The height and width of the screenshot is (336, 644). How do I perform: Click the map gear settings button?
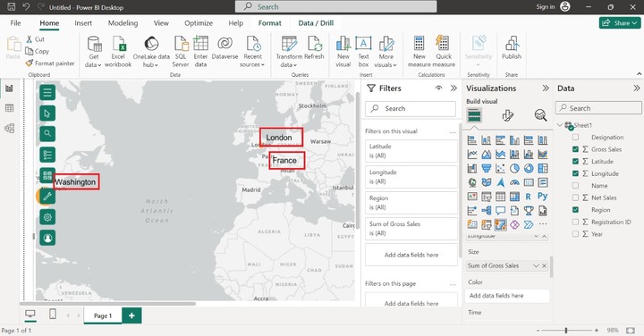[x=47, y=217]
